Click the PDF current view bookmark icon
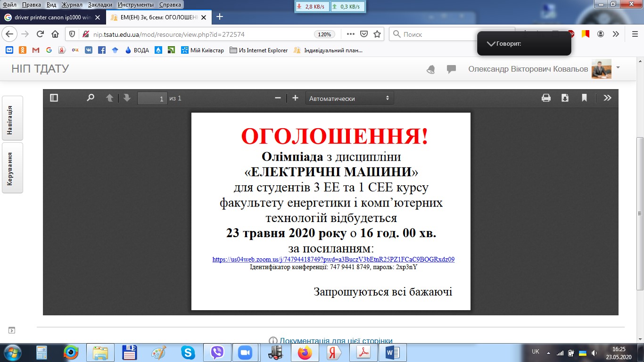The width and height of the screenshot is (644, 362). (x=584, y=98)
